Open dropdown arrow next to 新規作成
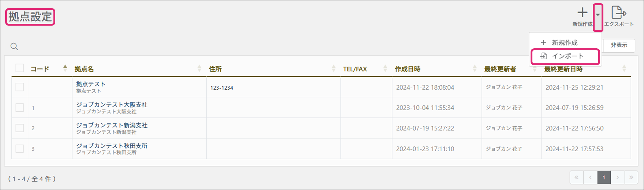The image size is (644, 190). [598, 15]
